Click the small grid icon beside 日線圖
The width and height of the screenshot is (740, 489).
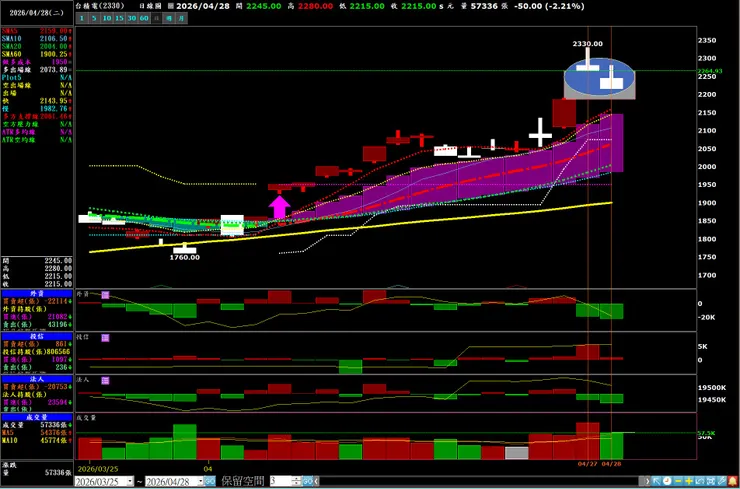171,6
